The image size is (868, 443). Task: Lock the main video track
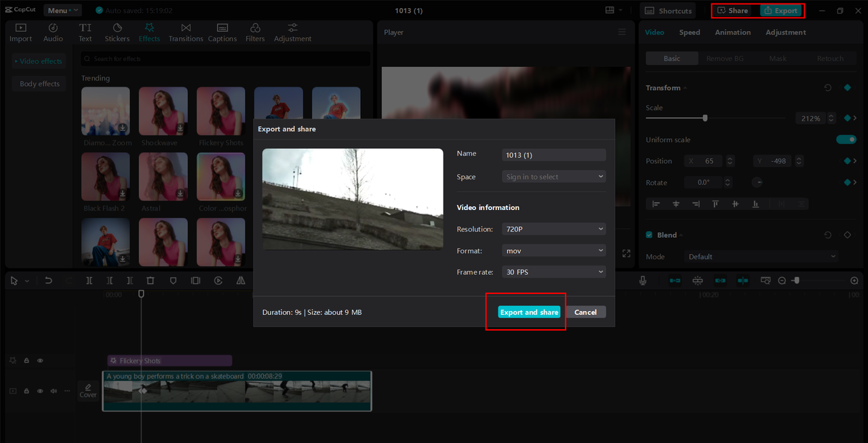pyautogui.click(x=26, y=391)
